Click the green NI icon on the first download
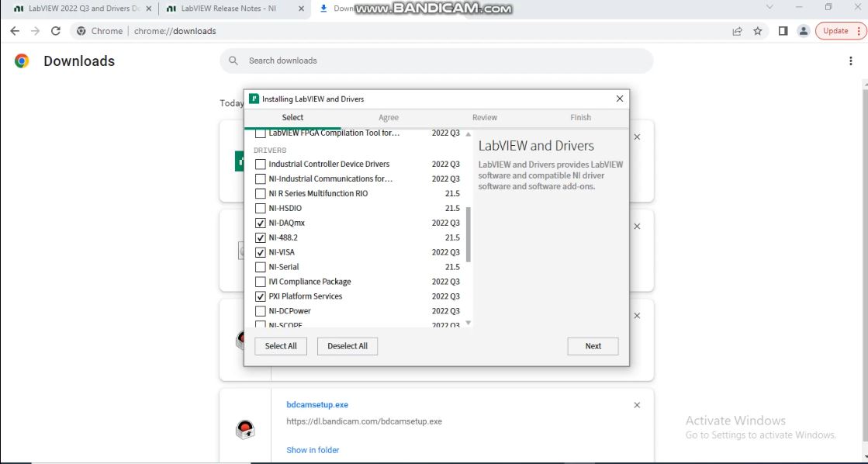The width and height of the screenshot is (868, 464). 239,161
